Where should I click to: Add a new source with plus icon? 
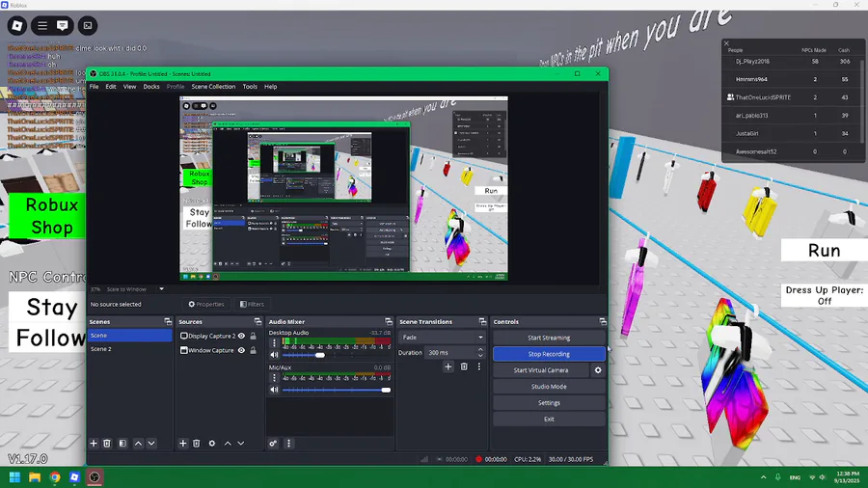click(183, 444)
